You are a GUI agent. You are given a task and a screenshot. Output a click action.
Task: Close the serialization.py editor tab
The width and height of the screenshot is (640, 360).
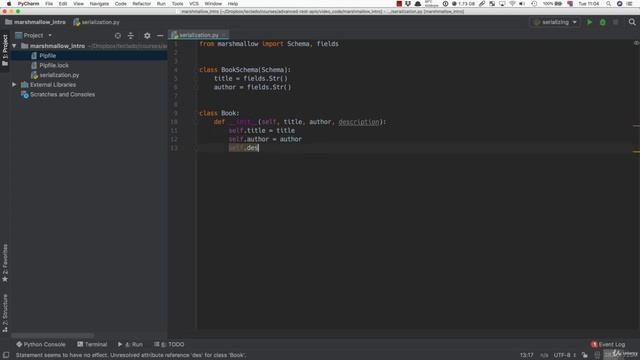point(224,35)
